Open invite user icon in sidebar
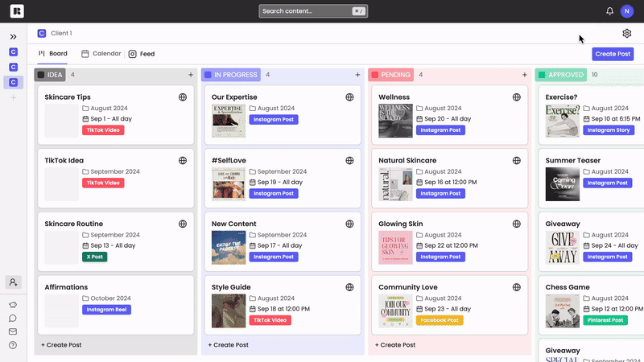Image resolution: width=644 pixels, height=362 pixels. pos(13,282)
